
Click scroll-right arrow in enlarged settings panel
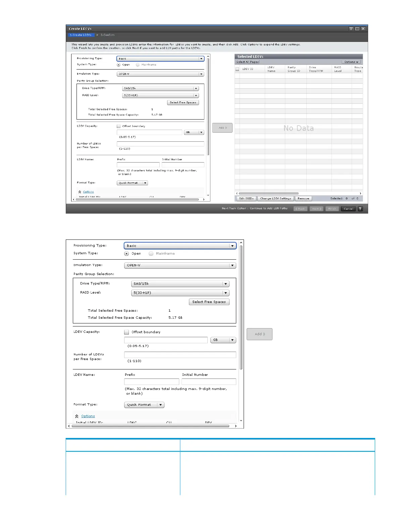point(236,426)
